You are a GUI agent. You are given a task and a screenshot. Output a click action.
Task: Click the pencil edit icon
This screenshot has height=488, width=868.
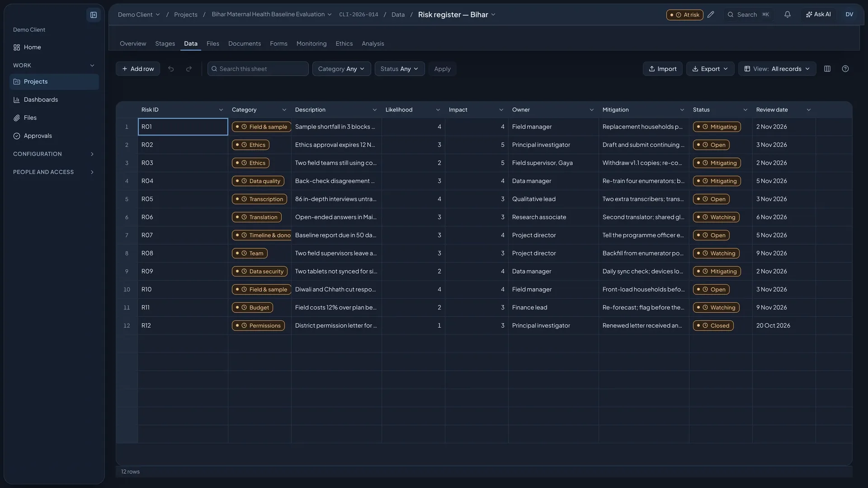tap(711, 14)
